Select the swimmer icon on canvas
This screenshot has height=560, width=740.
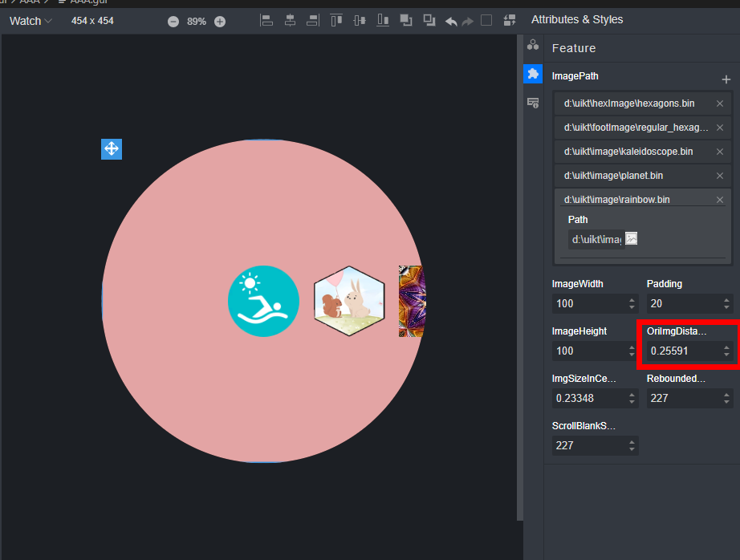point(263,301)
